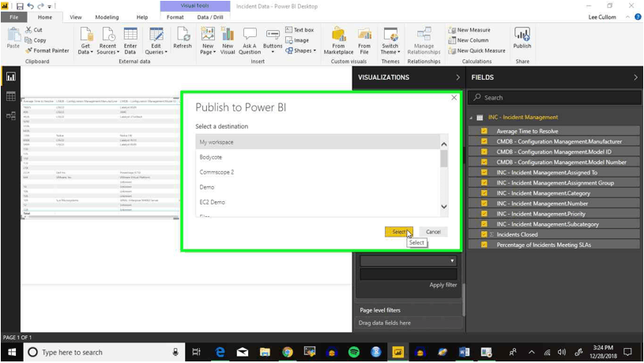This screenshot has height=363, width=644.
Task: Open the Help tab
Action: point(142,17)
